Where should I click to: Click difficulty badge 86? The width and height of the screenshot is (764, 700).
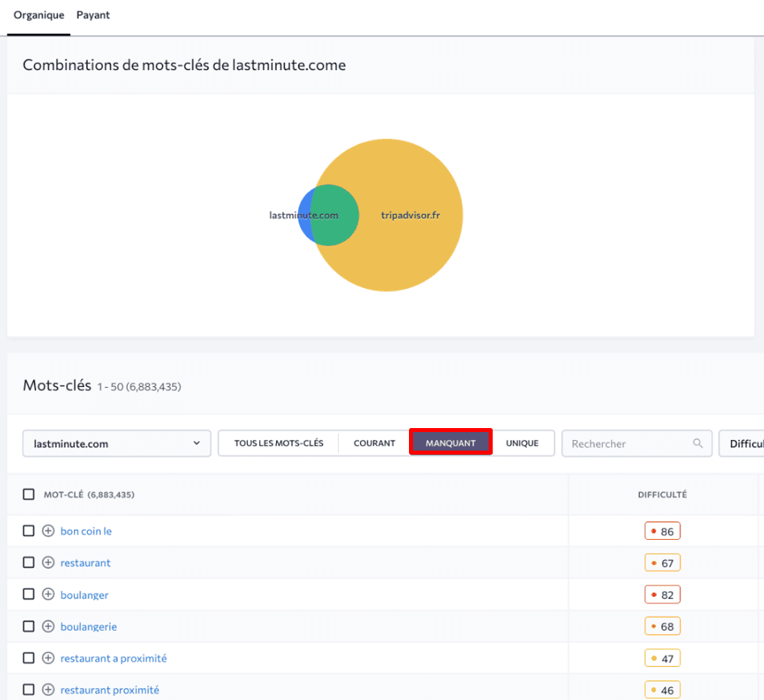(663, 531)
